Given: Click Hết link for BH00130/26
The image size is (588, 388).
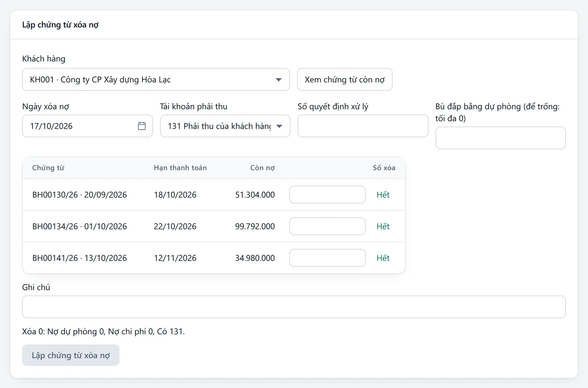Looking at the screenshot, I should (383, 195).
